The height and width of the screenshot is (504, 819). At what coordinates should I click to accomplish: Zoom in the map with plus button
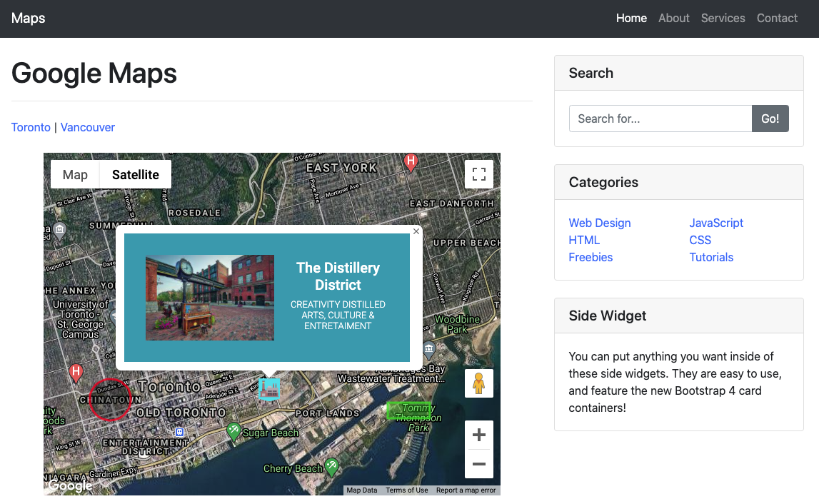coord(478,435)
